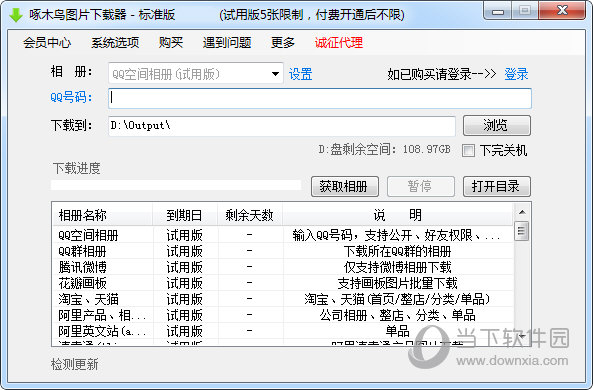Click the 打开目录 button
593x390 pixels.
point(497,186)
